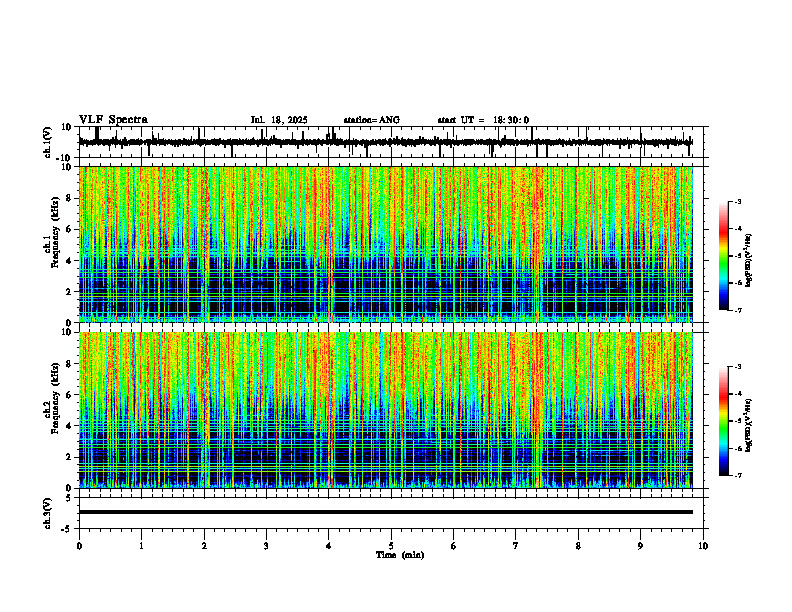792x612 pixels.
Task: Click the time axis tick label "1"
Action: (141, 546)
